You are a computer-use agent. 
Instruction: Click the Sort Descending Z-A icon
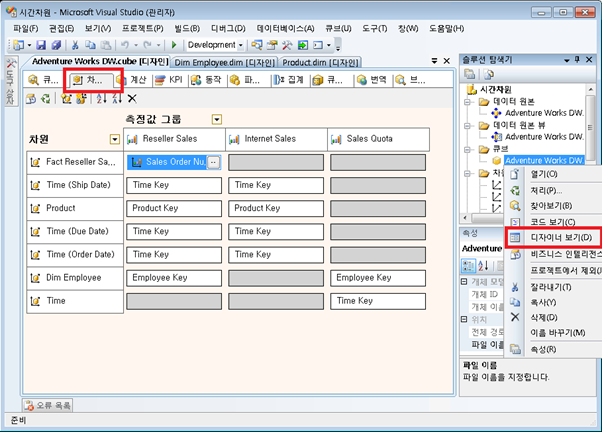point(117,99)
